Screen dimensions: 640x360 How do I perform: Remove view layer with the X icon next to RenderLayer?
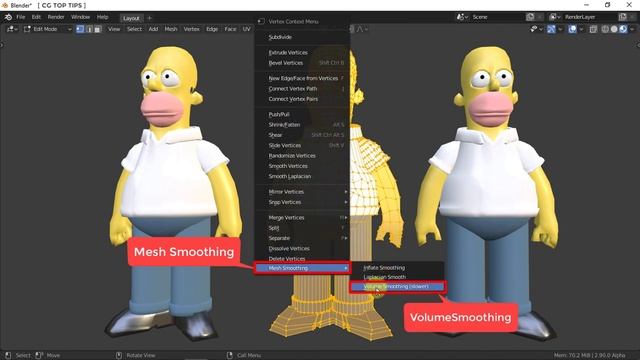632,17
